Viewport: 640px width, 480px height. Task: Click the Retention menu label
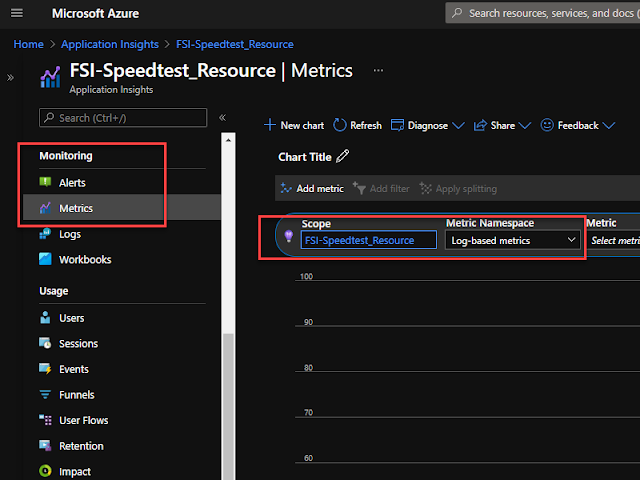81,446
